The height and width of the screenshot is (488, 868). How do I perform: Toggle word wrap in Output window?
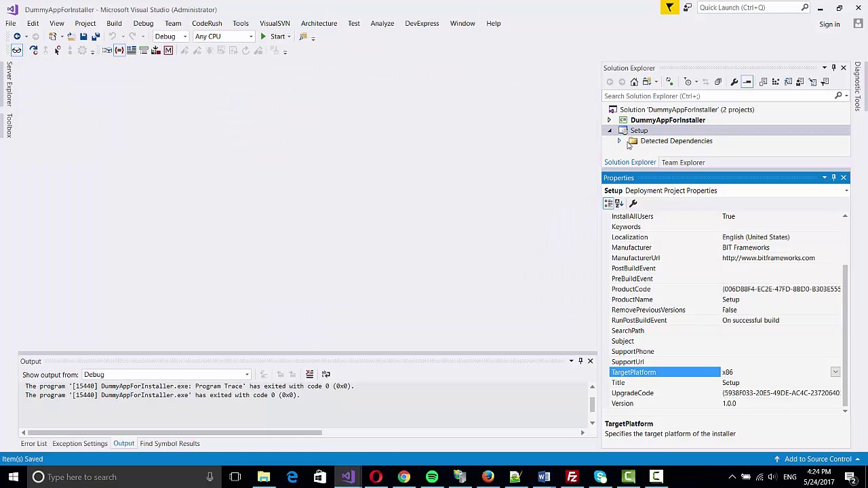point(325,374)
